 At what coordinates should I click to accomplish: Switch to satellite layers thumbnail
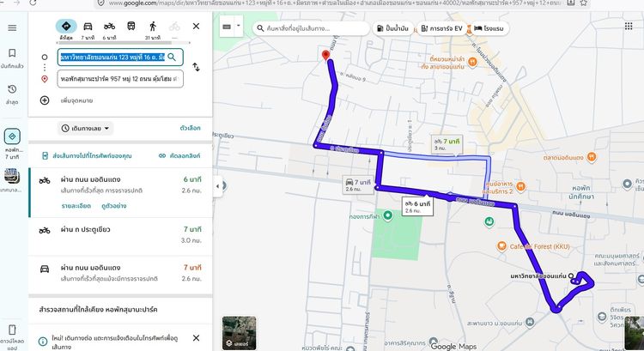(x=239, y=333)
